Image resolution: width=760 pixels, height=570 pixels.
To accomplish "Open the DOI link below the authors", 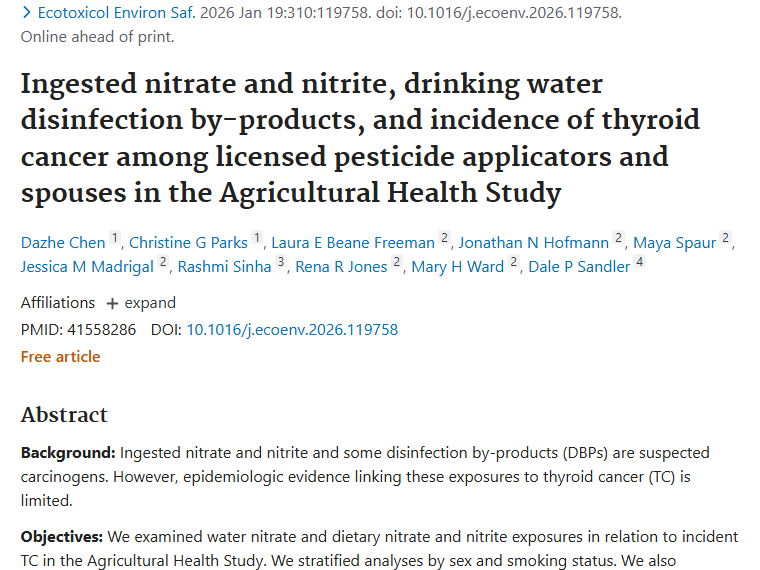I will [x=292, y=329].
